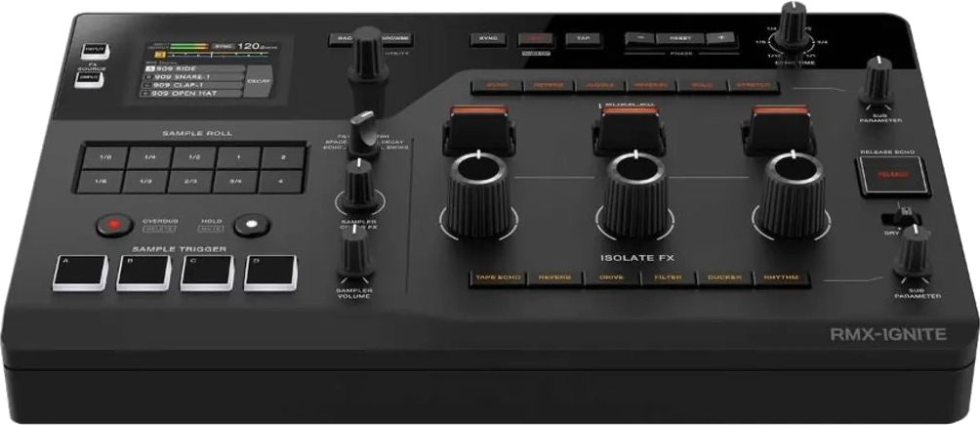Select the ROLL effect button

point(703,86)
